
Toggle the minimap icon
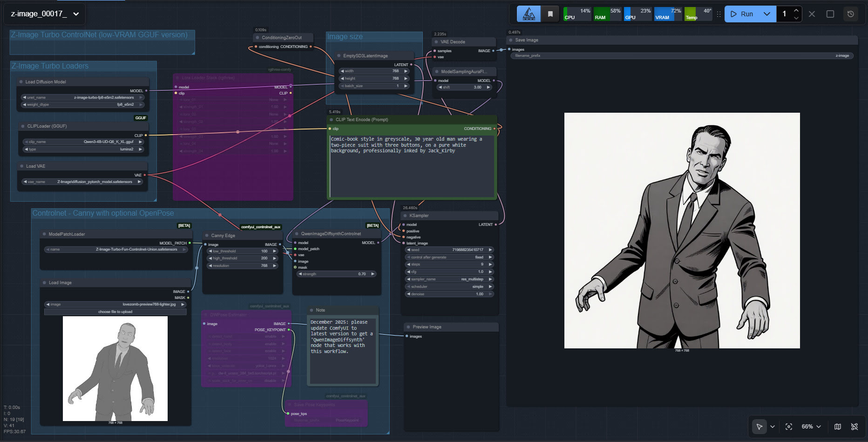[x=838, y=427]
